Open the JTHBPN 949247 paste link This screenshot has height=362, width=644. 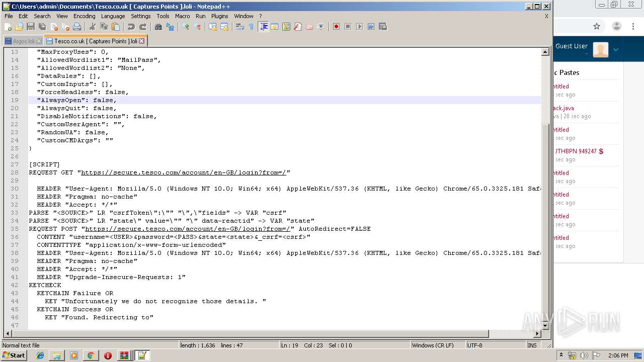pyautogui.click(x=579, y=151)
